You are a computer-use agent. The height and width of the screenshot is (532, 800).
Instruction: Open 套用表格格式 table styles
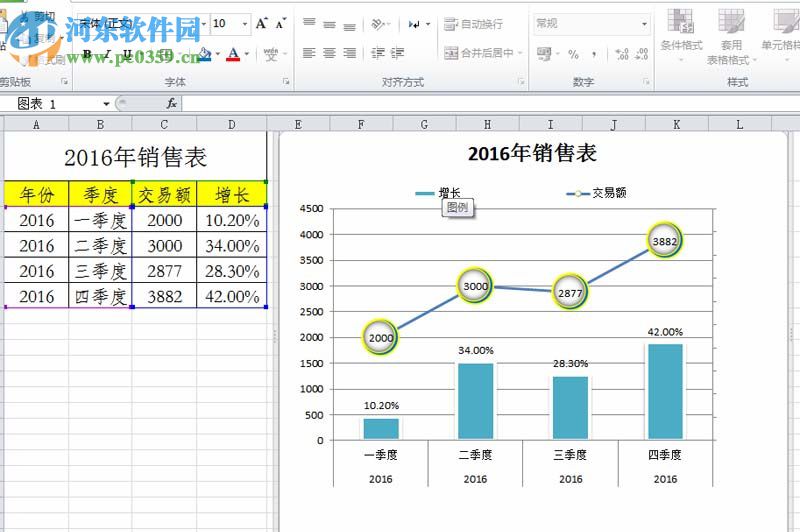click(x=732, y=37)
